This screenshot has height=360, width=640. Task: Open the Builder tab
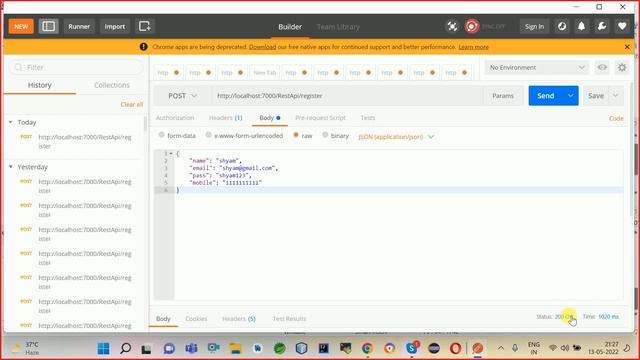[x=290, y=27]
